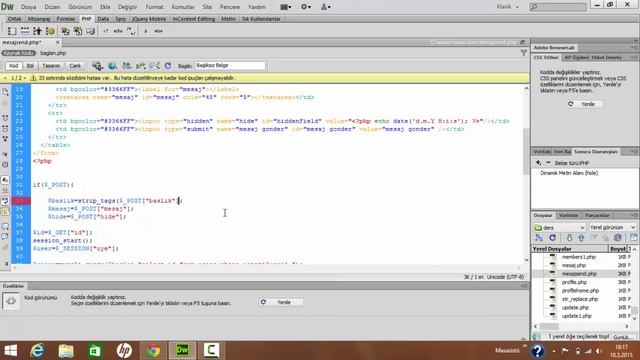Screen dimensions: 640x360
Task: Open the Klasik workspace switcher dropdown
Action: pyautogui.click(x=507, y=7)
